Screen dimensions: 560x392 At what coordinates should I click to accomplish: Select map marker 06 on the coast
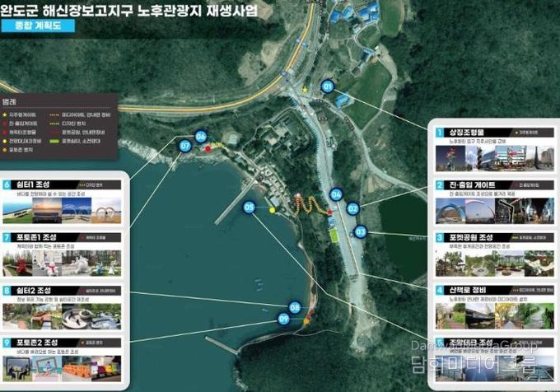201,137
